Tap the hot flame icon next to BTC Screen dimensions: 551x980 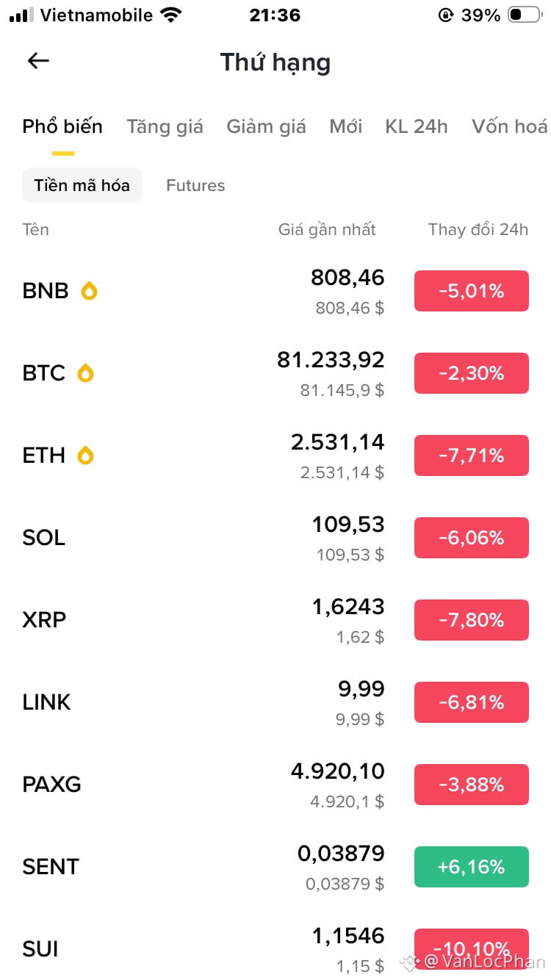(x=86, y=373)
